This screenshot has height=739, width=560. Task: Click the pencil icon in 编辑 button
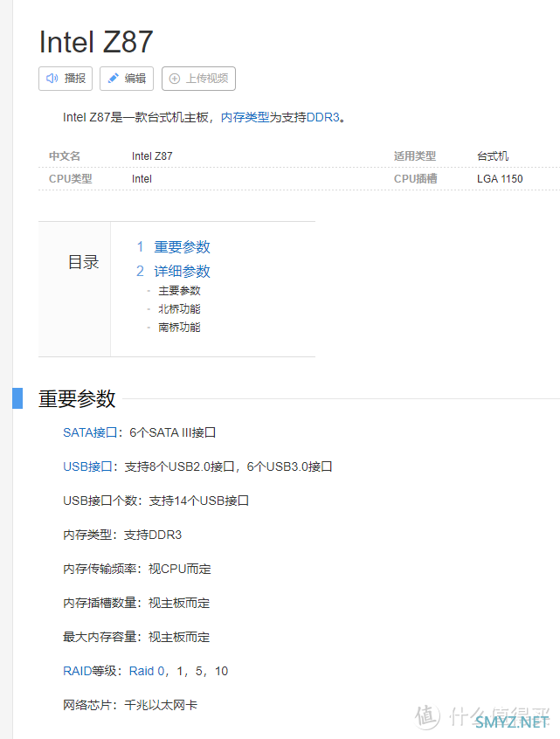click(x=113, y=79)
